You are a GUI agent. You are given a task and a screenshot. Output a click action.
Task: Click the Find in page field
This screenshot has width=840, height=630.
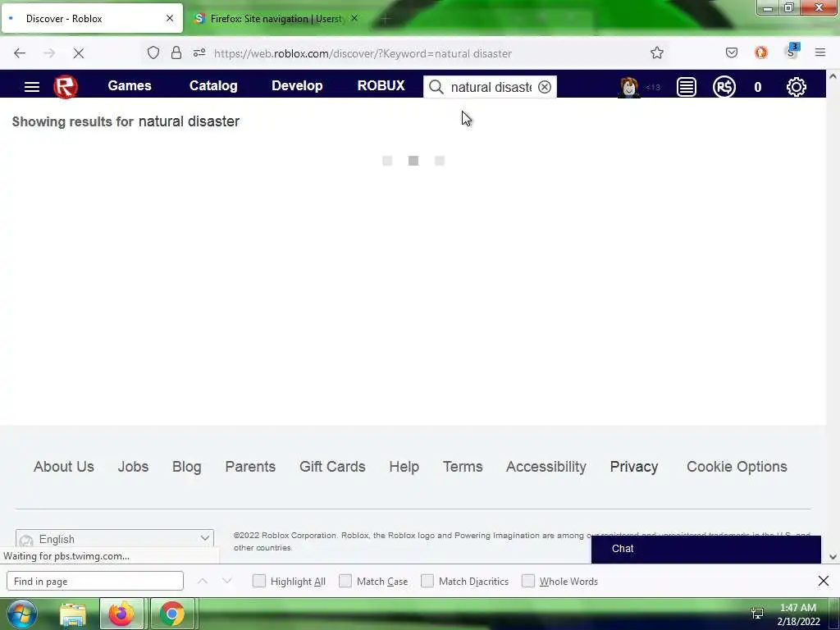[95, 581]
